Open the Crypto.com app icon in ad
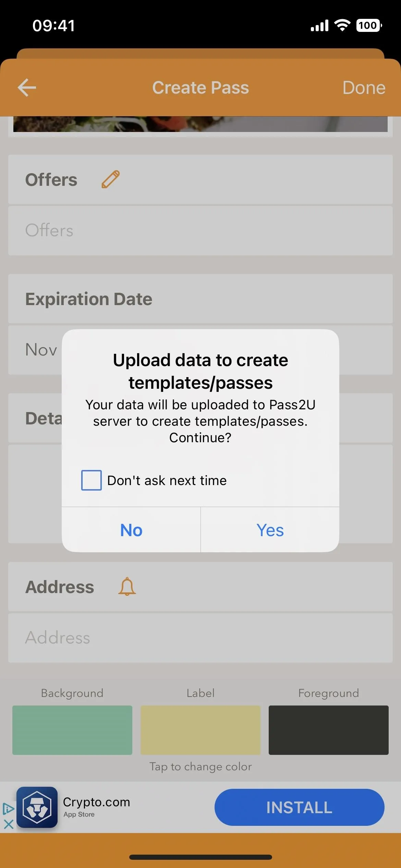Screen dimensions: 401x868 click(x=37, y=807)
